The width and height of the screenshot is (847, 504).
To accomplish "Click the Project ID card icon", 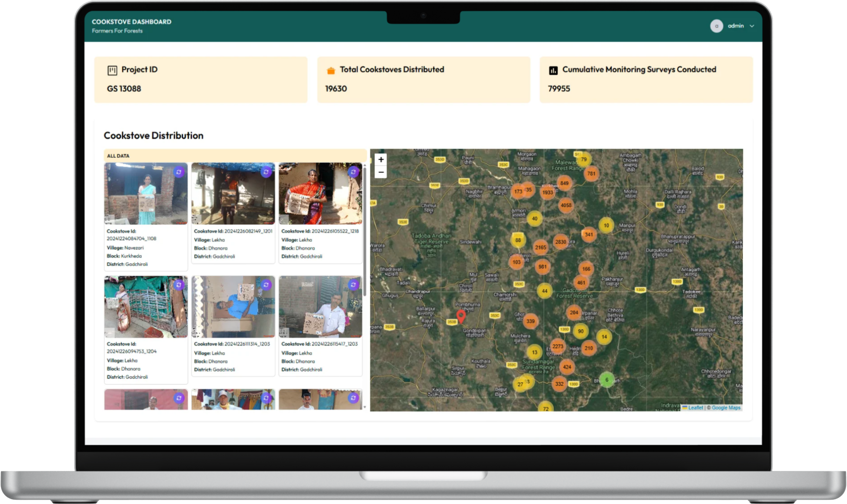I will click(112, 70).
